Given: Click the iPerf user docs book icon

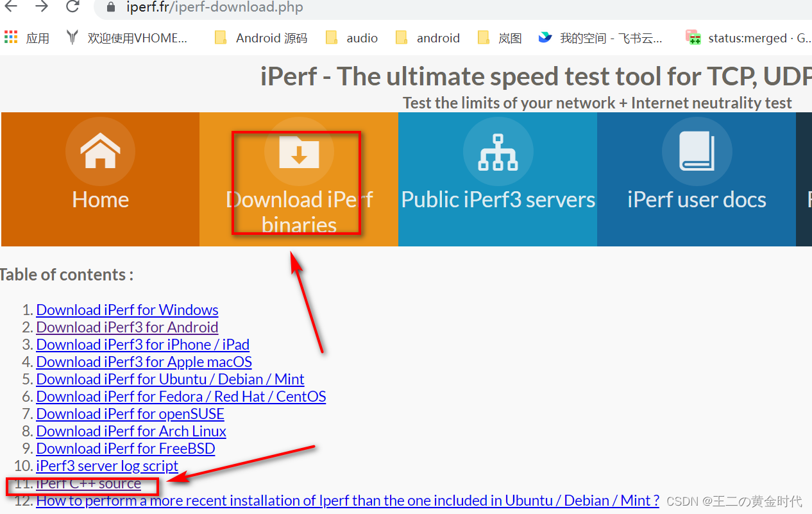Looking at the screenshot, I should [697, 151].
